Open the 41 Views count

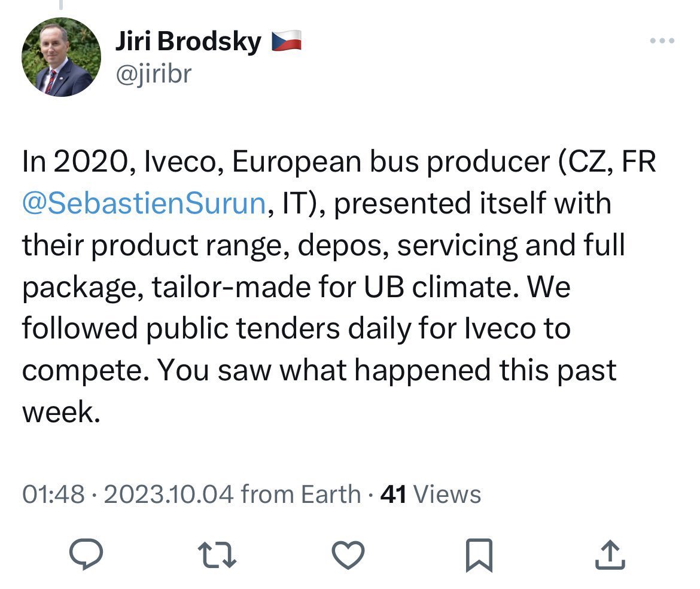pyautogui.click(x=431, y=495)
